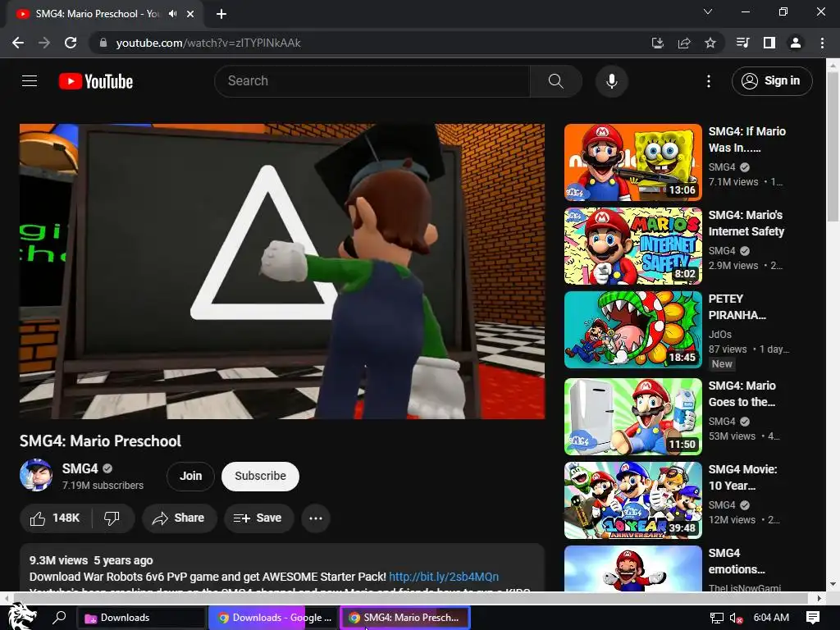Click the 6:04 AM clock
The height and width of the screenshot is (630, 840).
pyautogui.click(x=771, y=618)
